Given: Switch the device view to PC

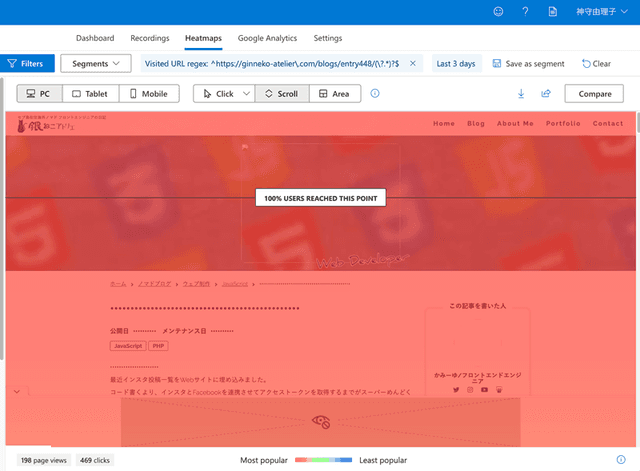Looking at the screenshot, I should tap(39, 93).
